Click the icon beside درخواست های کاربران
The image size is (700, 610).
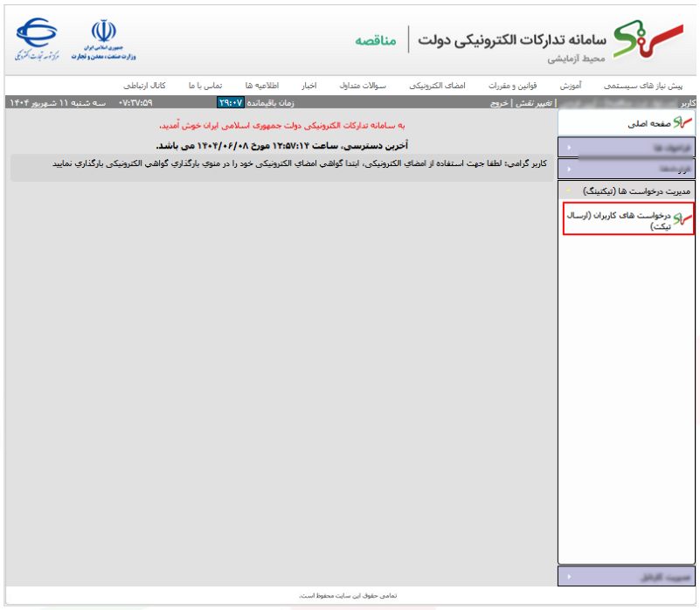point(683,218)
